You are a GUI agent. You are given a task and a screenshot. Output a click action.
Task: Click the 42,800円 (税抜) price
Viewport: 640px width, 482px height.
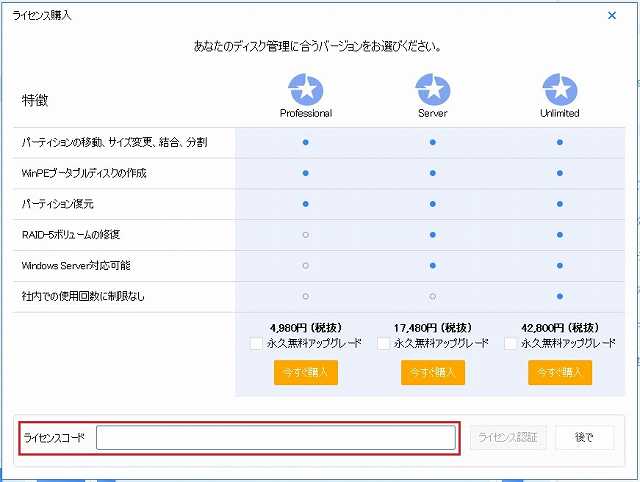click(x=560, y=328)
